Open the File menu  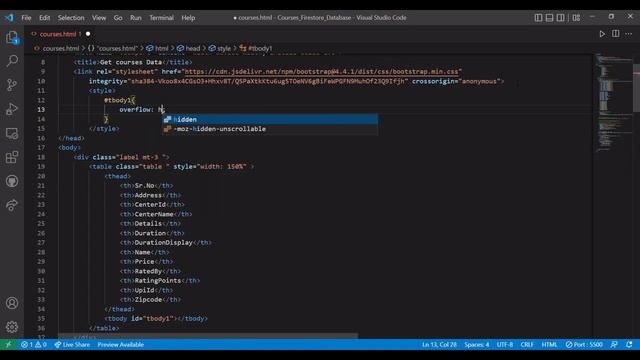(26, 18)
